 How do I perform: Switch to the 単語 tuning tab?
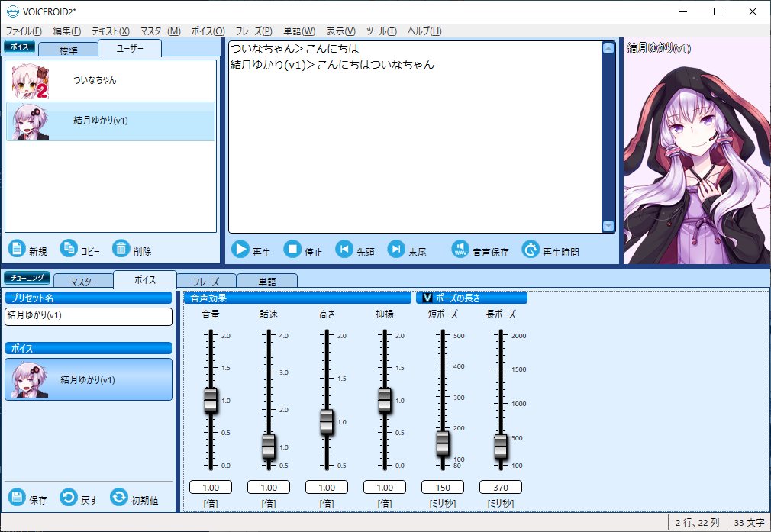[267, 281]
